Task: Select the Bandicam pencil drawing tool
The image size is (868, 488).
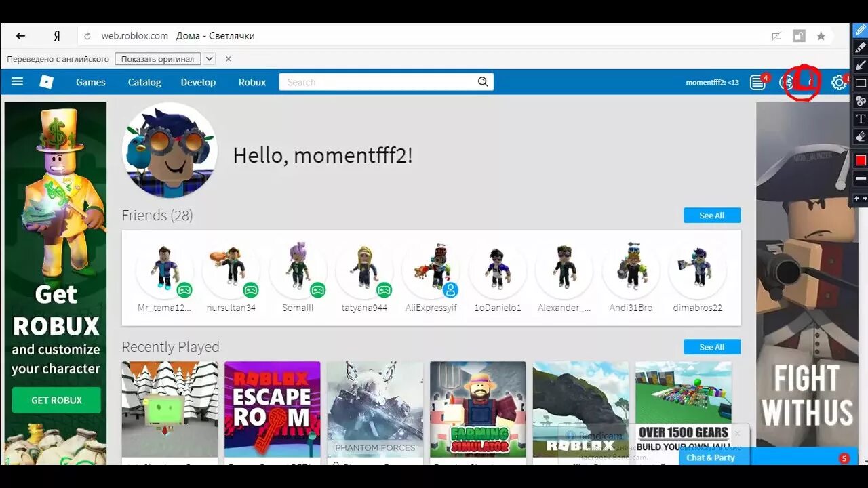Action: point(861,30)
